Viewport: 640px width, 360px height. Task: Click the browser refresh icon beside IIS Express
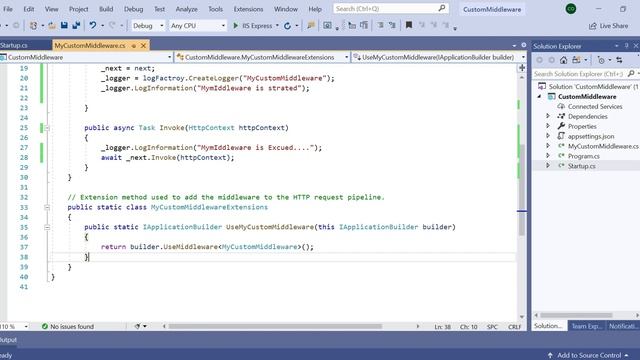coord(287,26)
